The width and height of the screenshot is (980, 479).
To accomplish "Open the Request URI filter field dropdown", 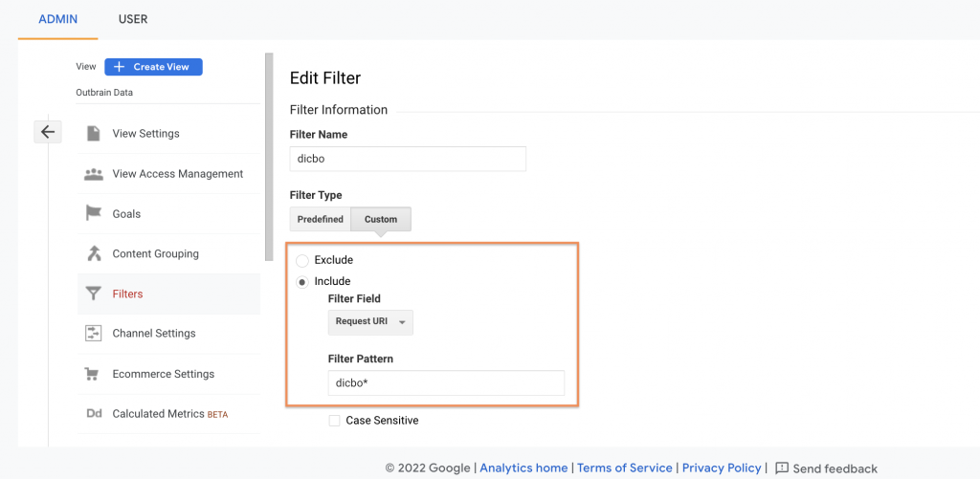I will [370, 322].
